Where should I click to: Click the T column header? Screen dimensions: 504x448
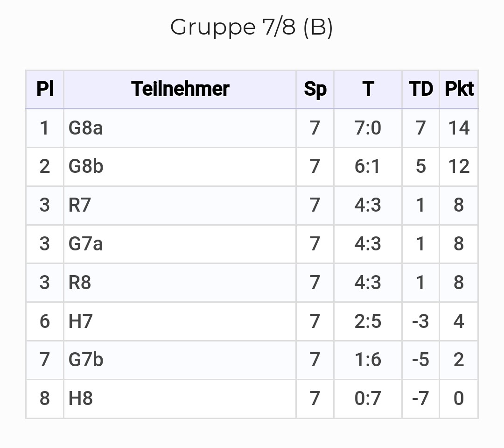[x=368, y=89]
